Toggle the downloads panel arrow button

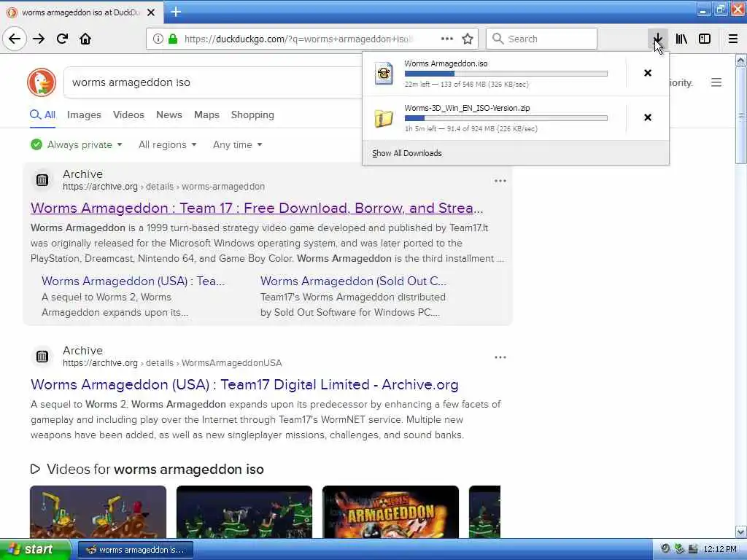coord(657,39)
